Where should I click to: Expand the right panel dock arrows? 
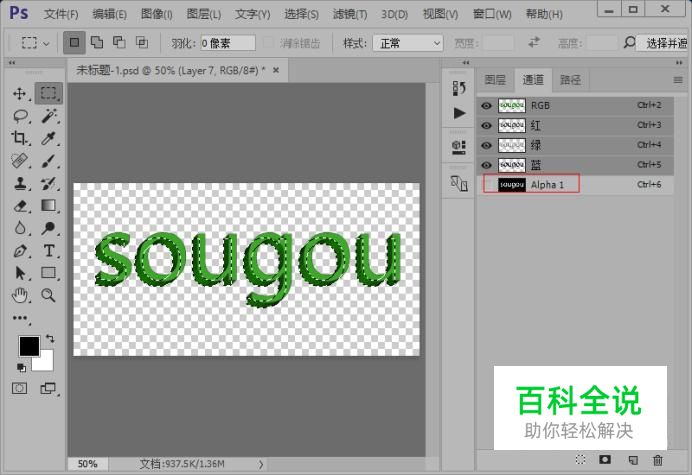point(679,63)
